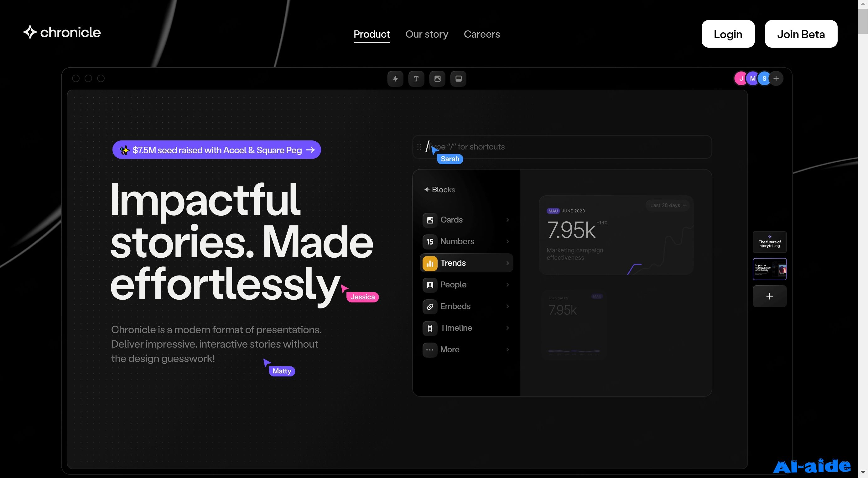Click the Blocks sparkle icon
This screenshot has height=478, width=868.
coord(427,189)
